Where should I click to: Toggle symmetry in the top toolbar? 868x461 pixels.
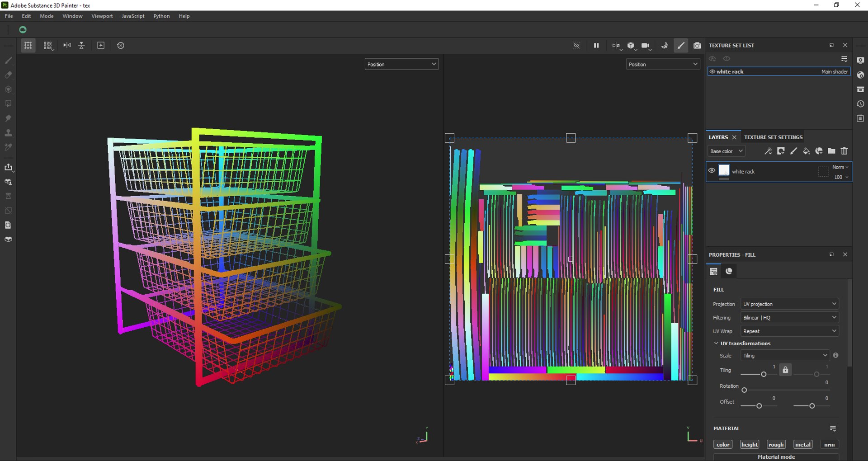click(x=67, y=45)
